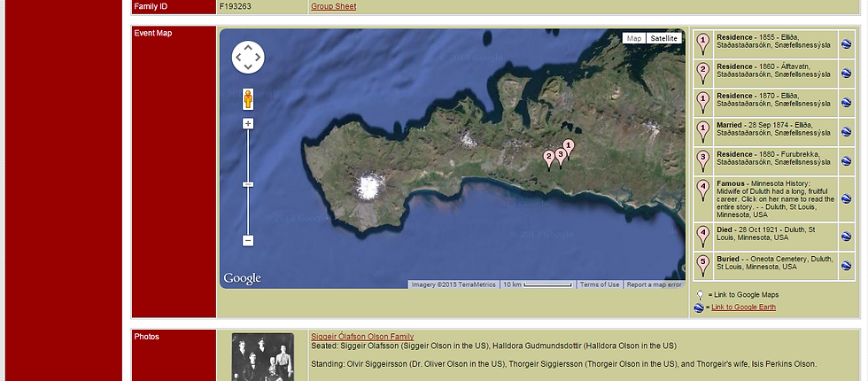Open the map Terms of Use
The image size is (868, 381).
point(600,284)
